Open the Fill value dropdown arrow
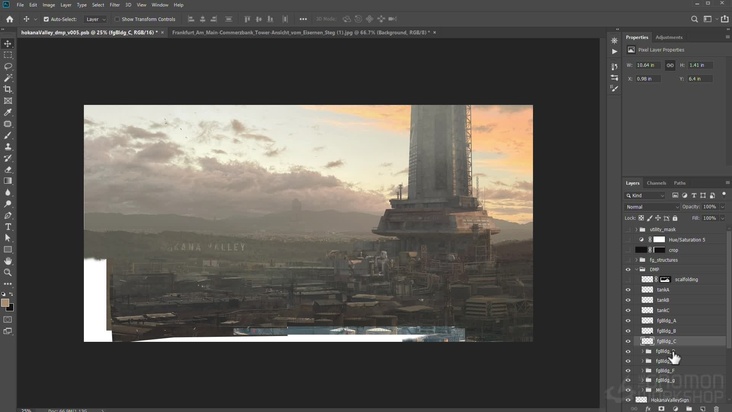732x412 pixels. [x=723, y=218]
